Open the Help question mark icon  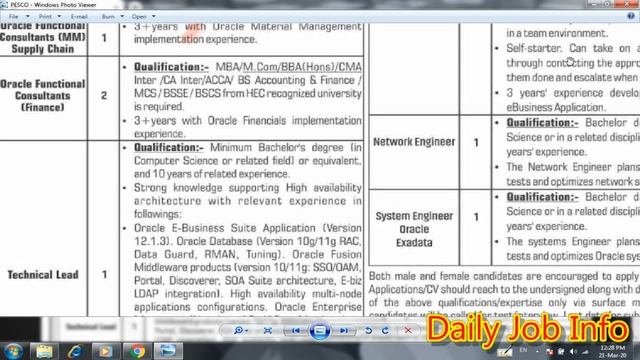click(x=631, y=16)
